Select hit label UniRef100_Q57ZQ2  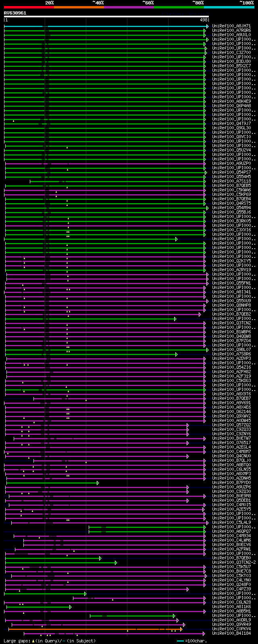(x=231, y=425)
